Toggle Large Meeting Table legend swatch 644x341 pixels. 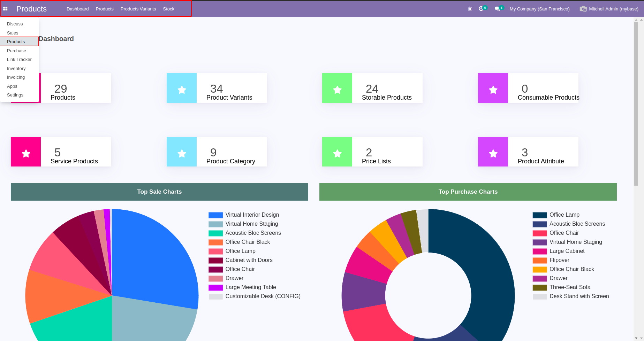point(215,287)
